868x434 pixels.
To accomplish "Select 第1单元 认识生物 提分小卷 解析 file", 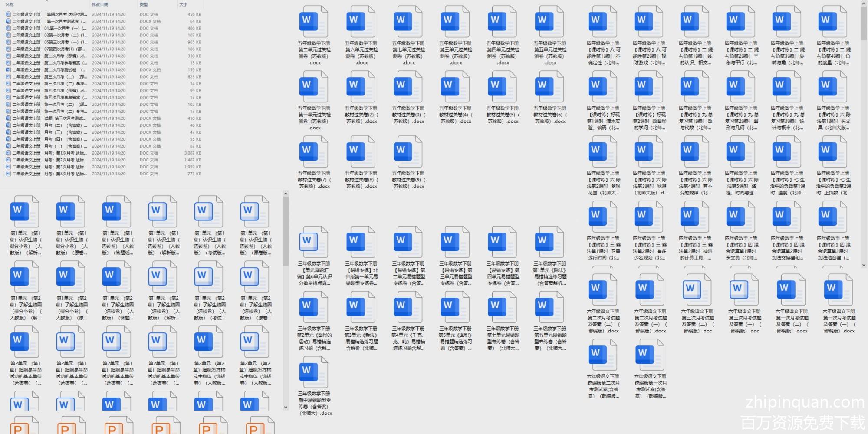I will tap(25, 212).
